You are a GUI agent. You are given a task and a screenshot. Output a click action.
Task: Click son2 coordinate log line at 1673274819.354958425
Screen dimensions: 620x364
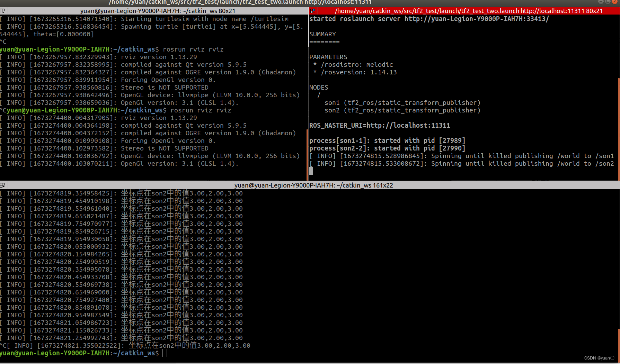(x=121, y=193)
